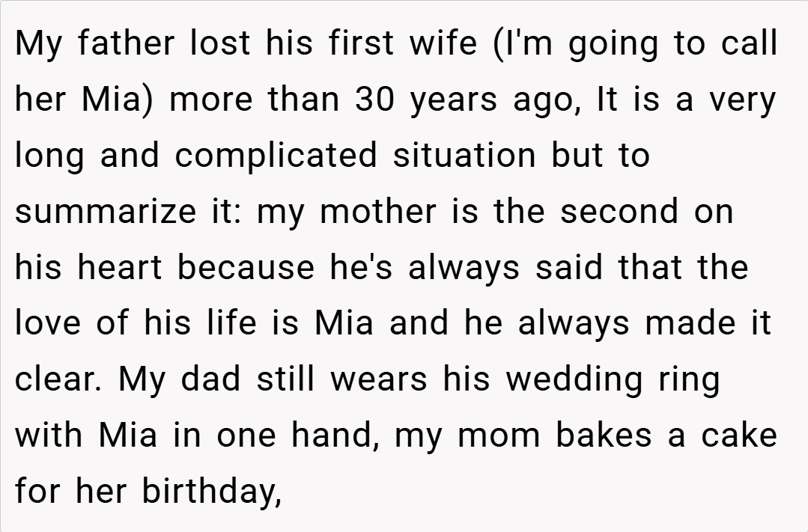
Task: Click the word "mother"
Action: coord(377,212)
